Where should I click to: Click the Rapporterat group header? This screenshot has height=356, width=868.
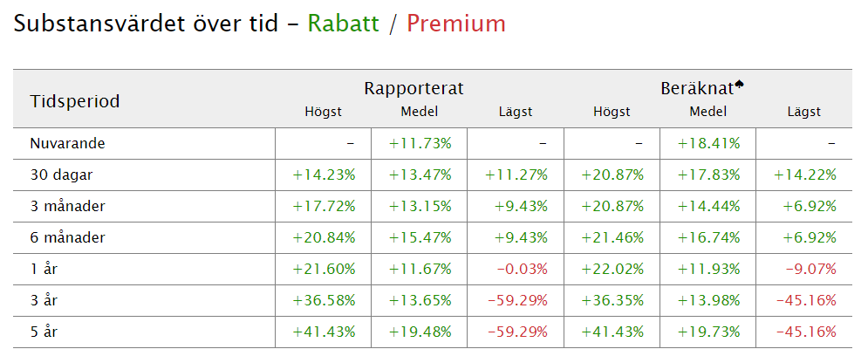[x=413, y=88]
